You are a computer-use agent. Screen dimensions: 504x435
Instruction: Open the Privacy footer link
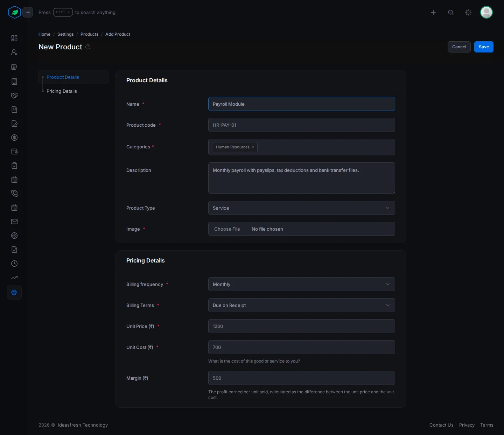click(467, 425)
